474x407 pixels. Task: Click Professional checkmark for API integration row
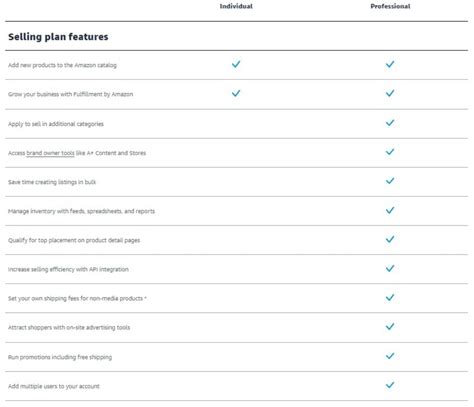pos(390,268)
